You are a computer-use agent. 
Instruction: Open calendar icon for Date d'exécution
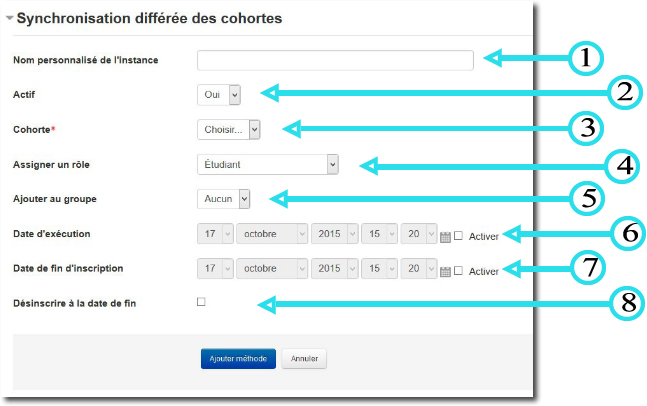tap(446, 237)
